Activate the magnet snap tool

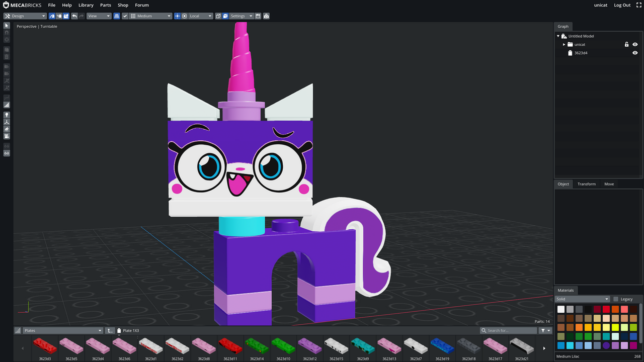coord(7,33)
